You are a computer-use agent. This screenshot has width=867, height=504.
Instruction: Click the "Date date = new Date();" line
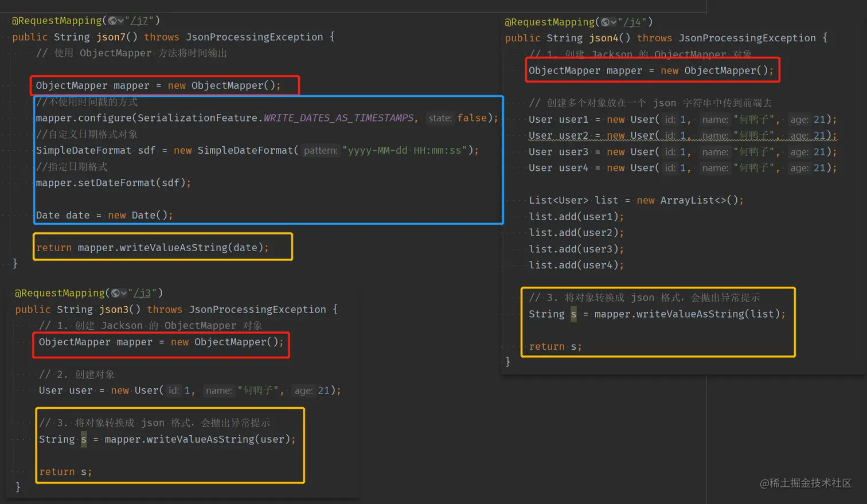[x=104, y=216]
